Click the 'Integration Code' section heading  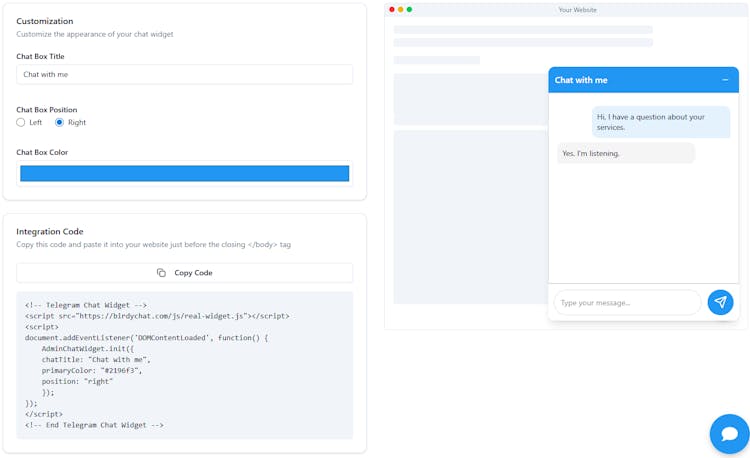pos(50,231)
